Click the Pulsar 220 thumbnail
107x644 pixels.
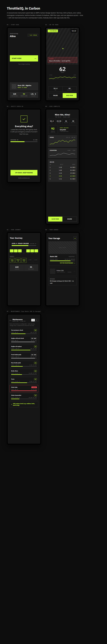[x=53, y=271]
